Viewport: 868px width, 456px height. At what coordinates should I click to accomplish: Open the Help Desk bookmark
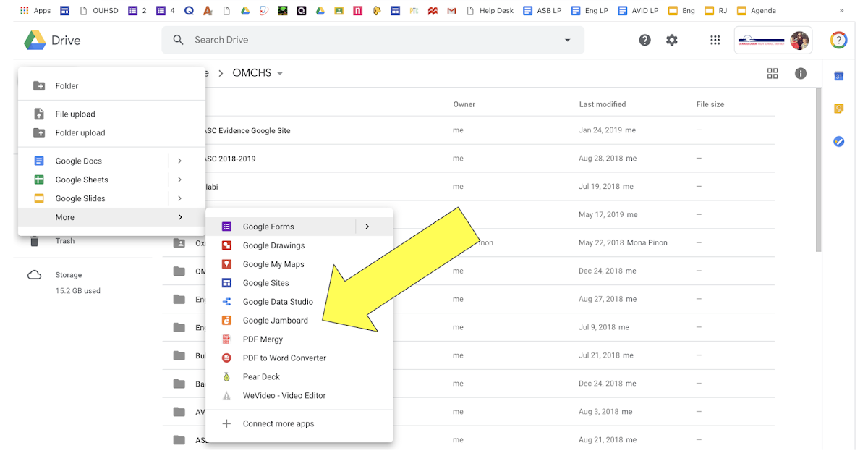490,11
